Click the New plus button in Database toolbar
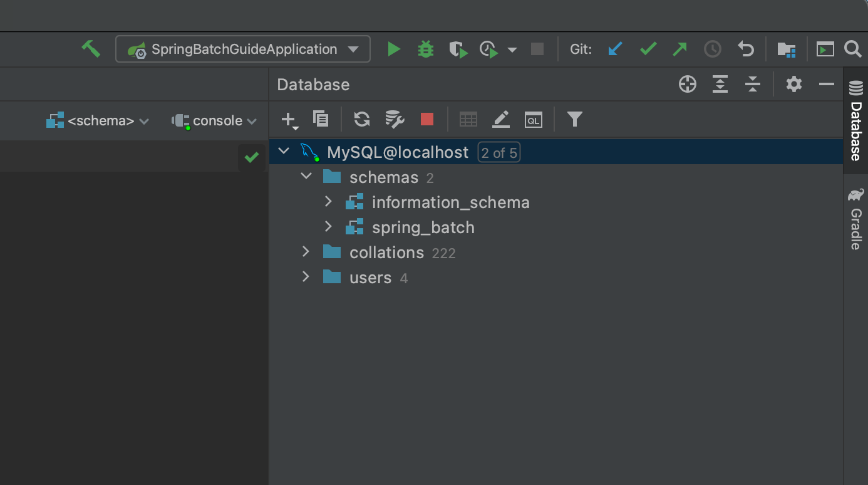Viewport: 868px width, 485px height. [289, 120]
